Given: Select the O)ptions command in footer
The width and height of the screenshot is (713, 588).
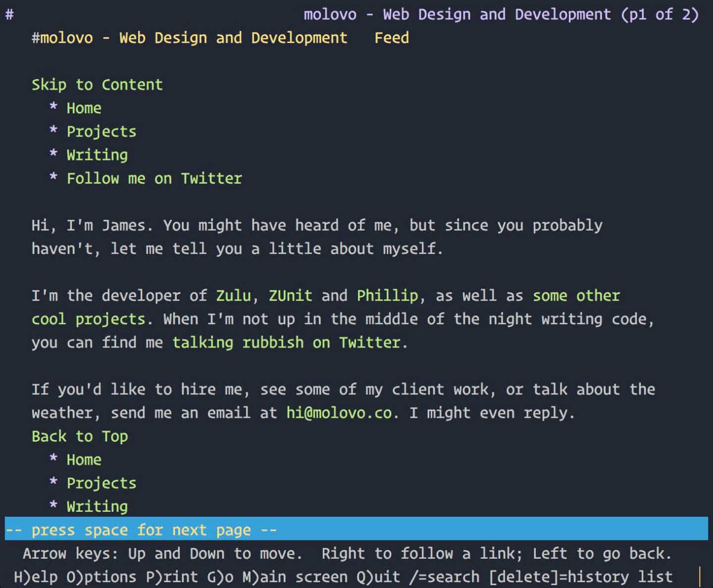Looking at the screenshot, I should (102, 577).
